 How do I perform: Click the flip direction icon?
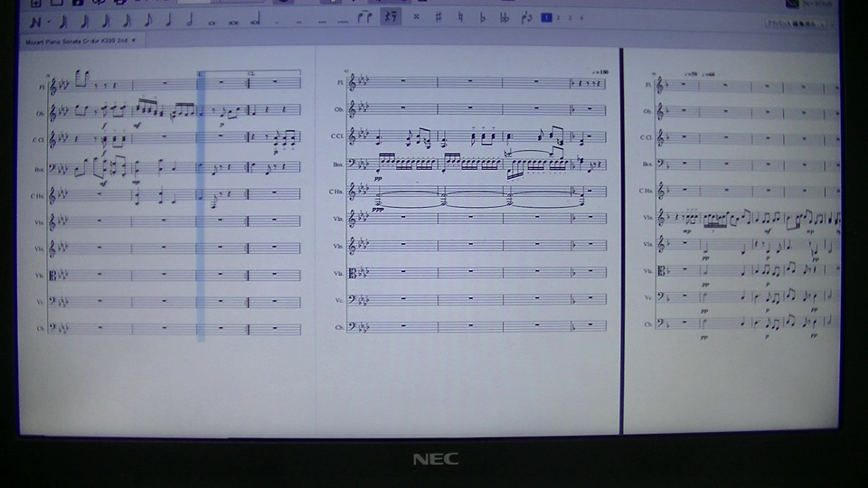tap(526, 18)
